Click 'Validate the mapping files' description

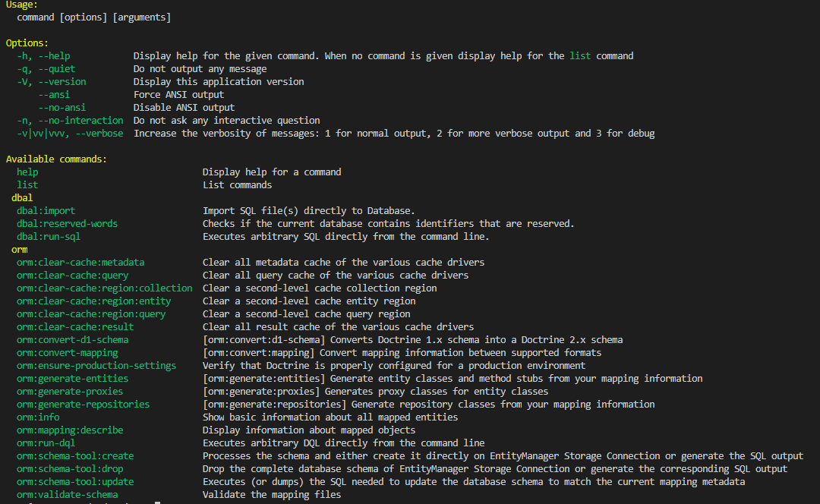click(272, 495)
